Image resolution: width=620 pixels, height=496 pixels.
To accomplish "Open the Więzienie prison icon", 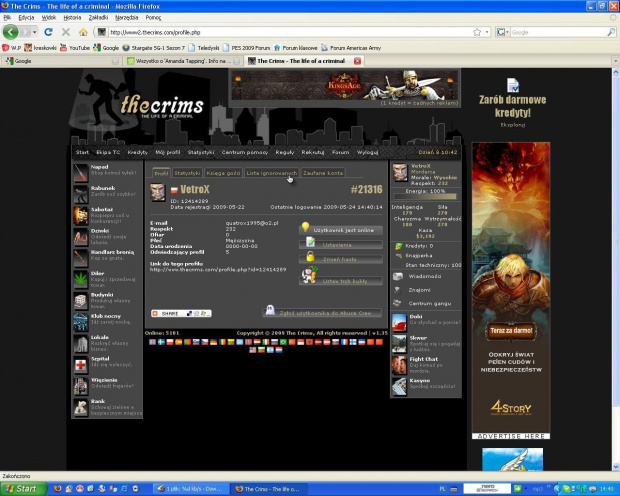I will (81, 386).
